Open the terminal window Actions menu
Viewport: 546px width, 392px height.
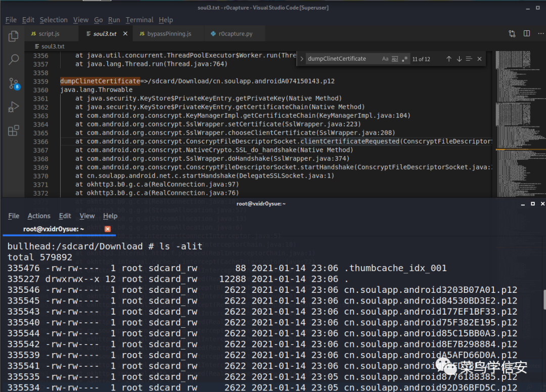pos(39,215)
